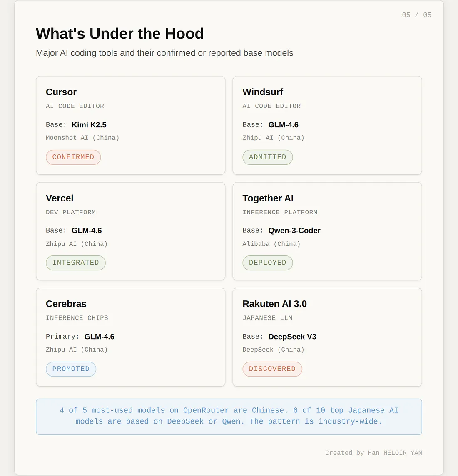The image size is (458, 476).
Task: Click the "What's Under the Hood" title
Action: tap(120, 34)
